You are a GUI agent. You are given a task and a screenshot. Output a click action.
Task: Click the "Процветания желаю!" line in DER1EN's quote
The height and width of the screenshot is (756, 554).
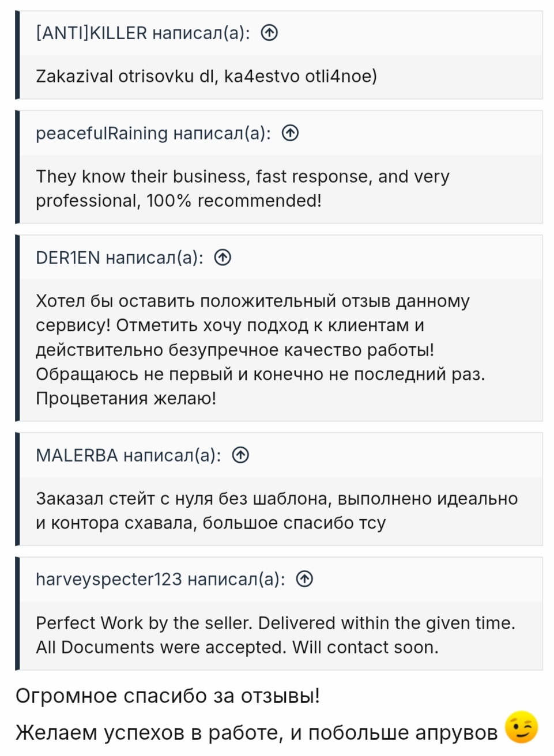tap(126, 398)
